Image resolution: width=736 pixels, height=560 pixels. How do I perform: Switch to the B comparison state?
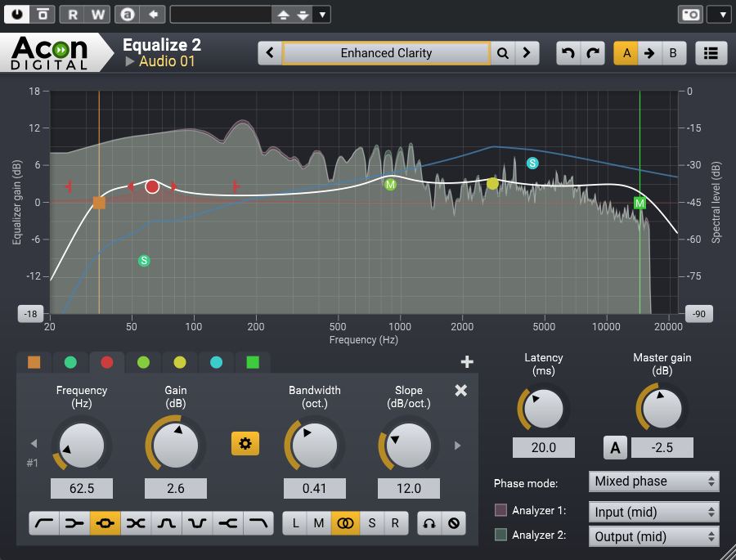click(674, 53)
